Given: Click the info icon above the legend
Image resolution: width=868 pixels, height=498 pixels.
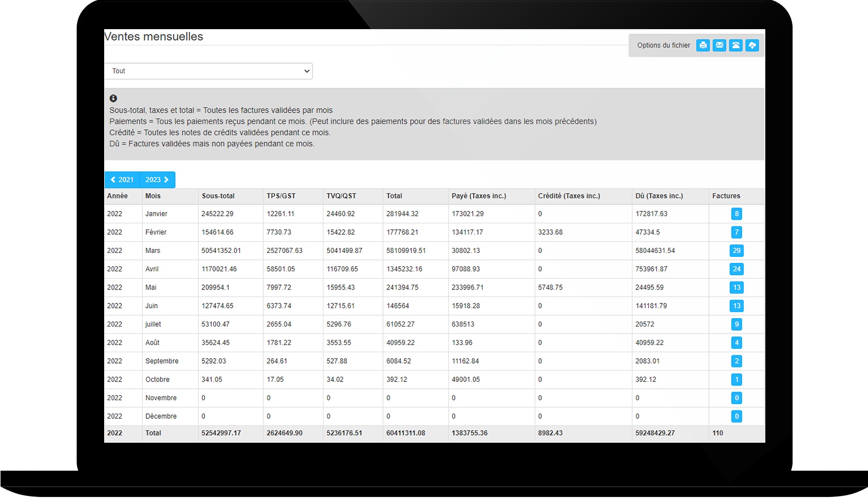Looking at the screenshot, I should coord(113,98).
